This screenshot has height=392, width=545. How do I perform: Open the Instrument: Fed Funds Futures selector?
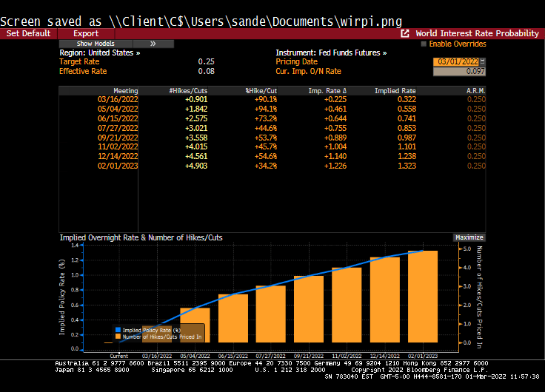[331, 53]
